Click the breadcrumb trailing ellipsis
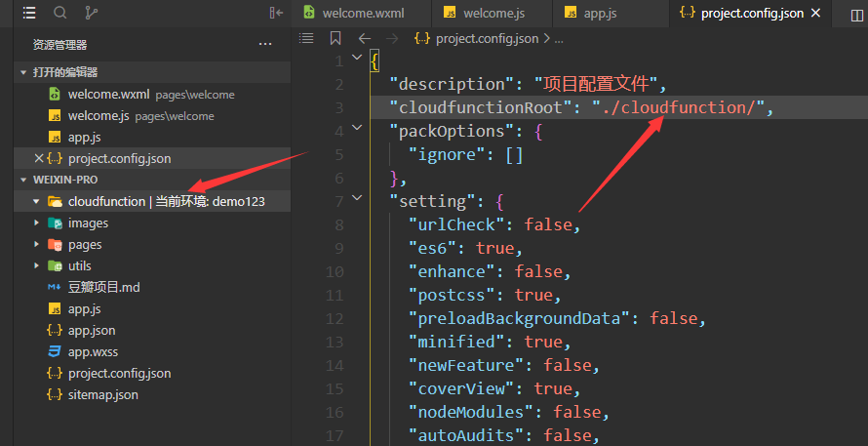868x446 pixels. [x=559, y=40]
